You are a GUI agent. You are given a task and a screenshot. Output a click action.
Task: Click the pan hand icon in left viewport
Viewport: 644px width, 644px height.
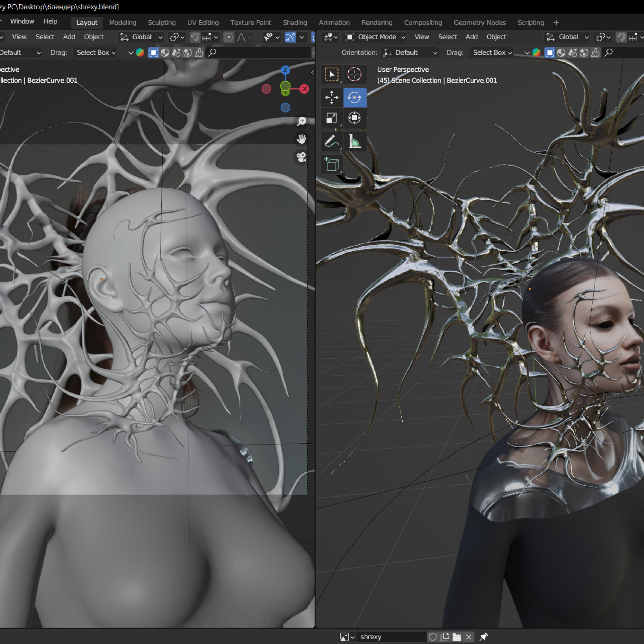pyautogui.click(x=302, y=139)
